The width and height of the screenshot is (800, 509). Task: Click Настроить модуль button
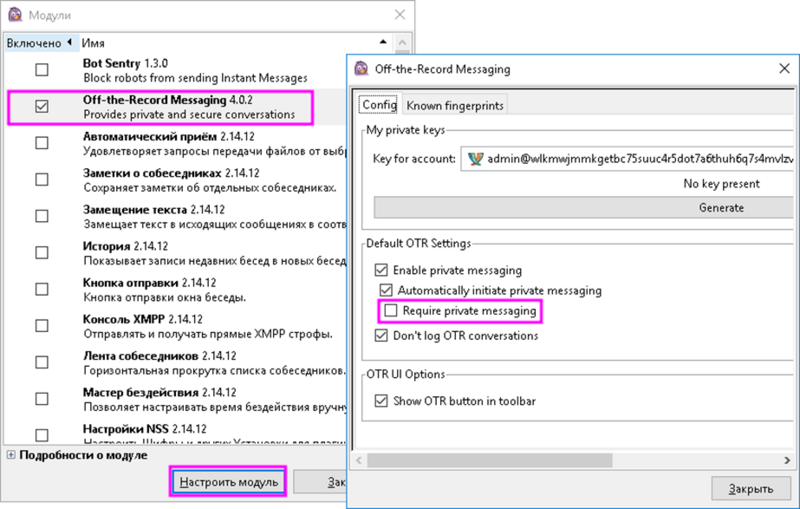click(228, 482)
